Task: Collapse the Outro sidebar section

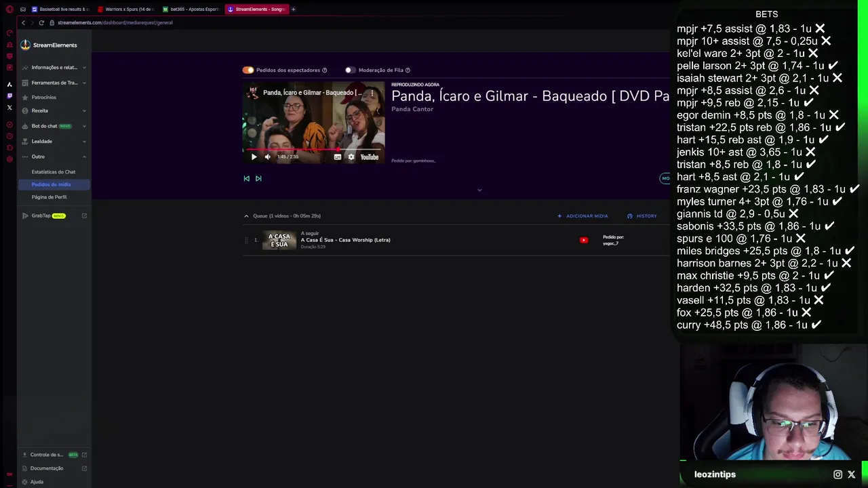Action: [x=54, y=157]
